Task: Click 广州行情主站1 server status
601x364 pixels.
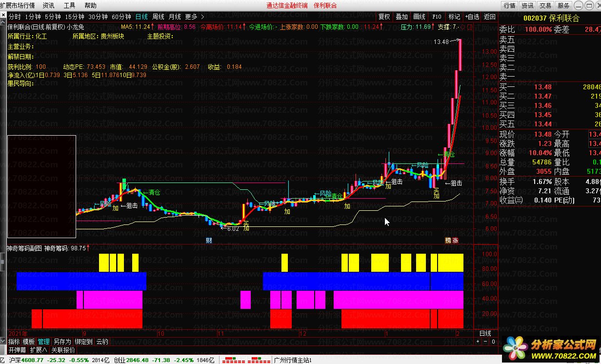Action: click(x=293, y=360)
